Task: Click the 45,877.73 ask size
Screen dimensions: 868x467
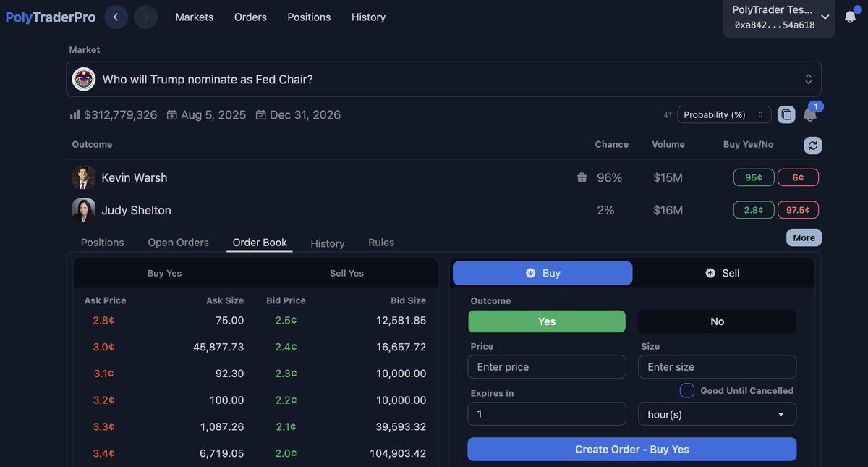Action: [218, 347]
